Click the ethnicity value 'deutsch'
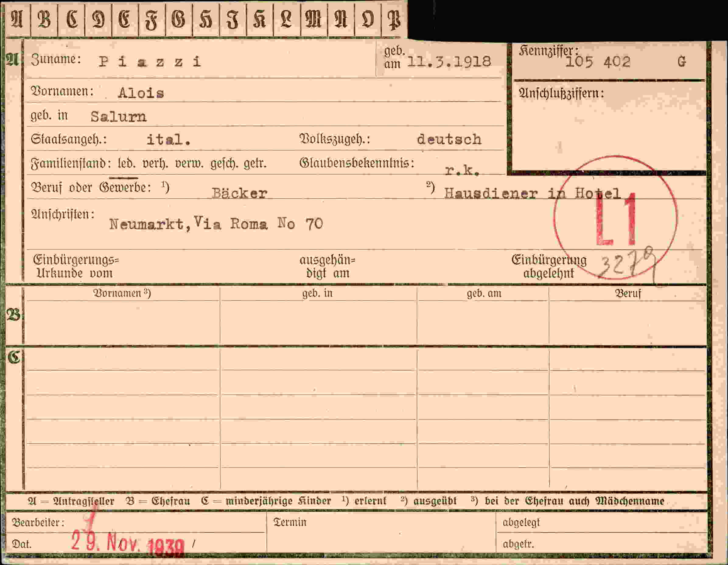The width and height of the screenshot is (728, 565). click(x=449, y=139)
